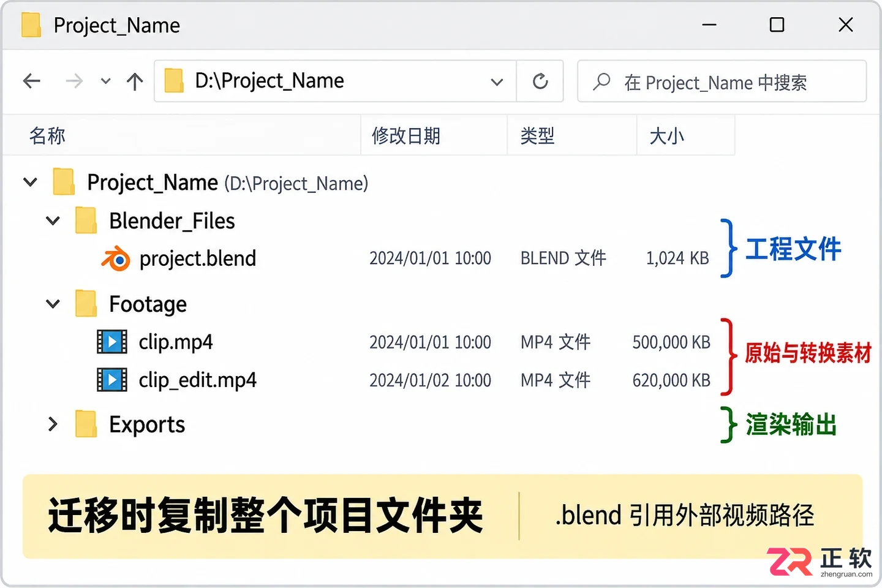Minimize the Project_Name window
The width and height of the screenshot is (882, 588).
[709, 24]
